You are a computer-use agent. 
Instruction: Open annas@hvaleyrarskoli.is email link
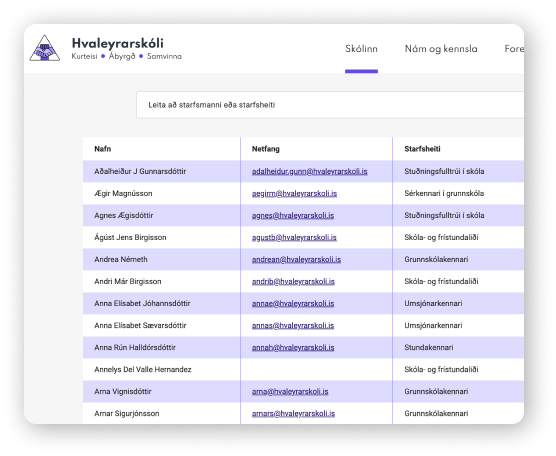pos(293,325)
